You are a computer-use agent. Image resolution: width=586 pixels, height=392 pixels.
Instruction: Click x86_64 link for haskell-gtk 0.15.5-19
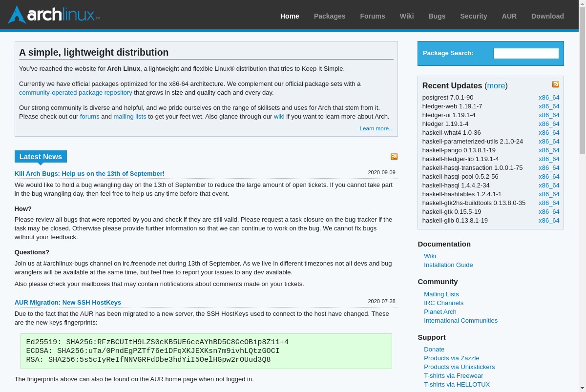click(549, 212)
